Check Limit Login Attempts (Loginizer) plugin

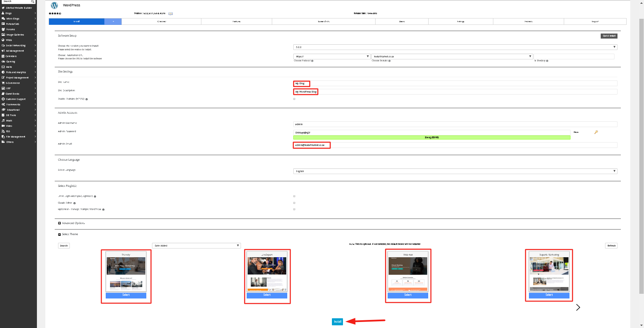294,196
